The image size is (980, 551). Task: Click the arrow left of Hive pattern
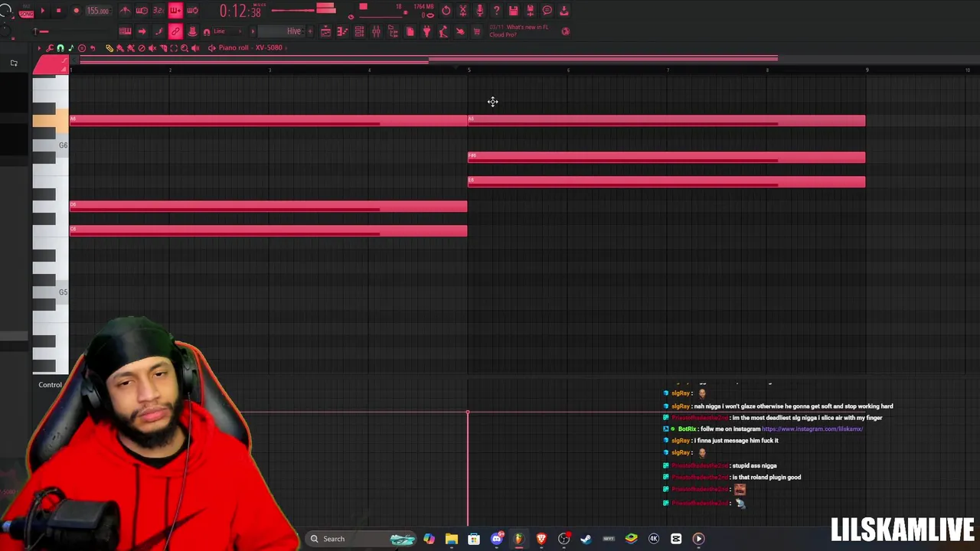[x=253, y=31]
